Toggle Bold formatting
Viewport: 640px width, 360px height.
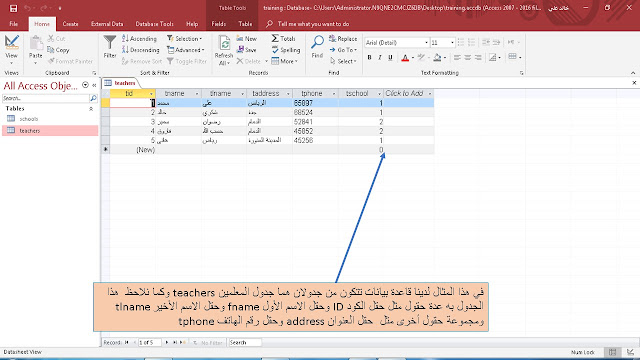[369, 58]
